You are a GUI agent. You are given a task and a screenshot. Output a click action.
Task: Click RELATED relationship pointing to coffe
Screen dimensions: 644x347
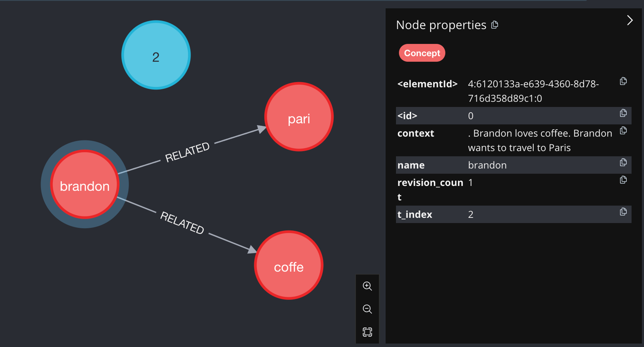[182, 222]
